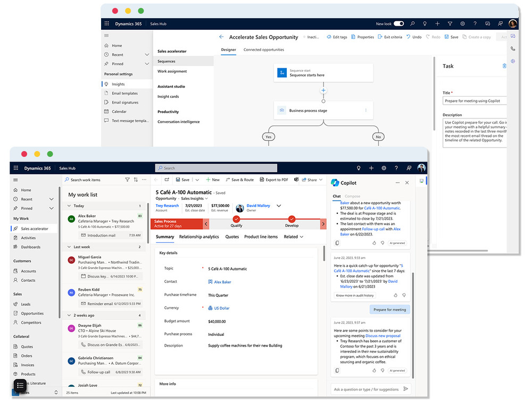Open the Connected opportunities tab

263,49
